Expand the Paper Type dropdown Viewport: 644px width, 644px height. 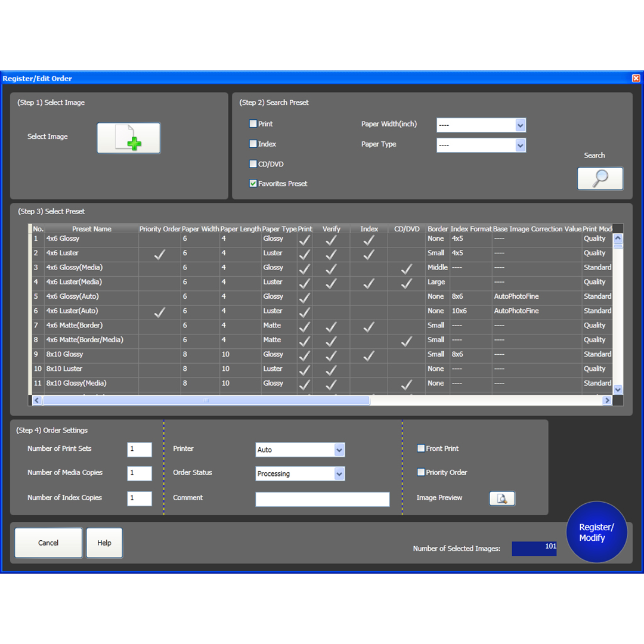click(520, 145)
